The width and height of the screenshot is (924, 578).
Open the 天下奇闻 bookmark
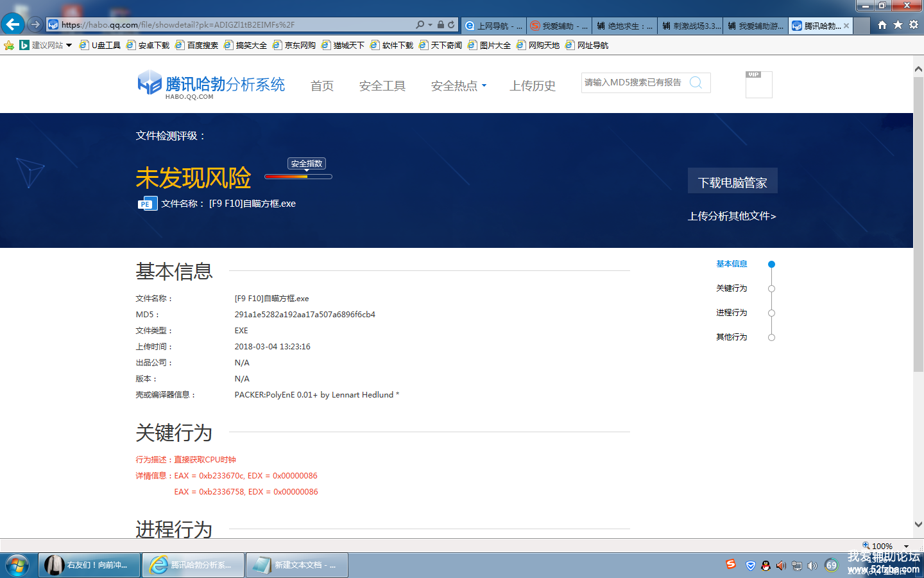pos(441,45)
